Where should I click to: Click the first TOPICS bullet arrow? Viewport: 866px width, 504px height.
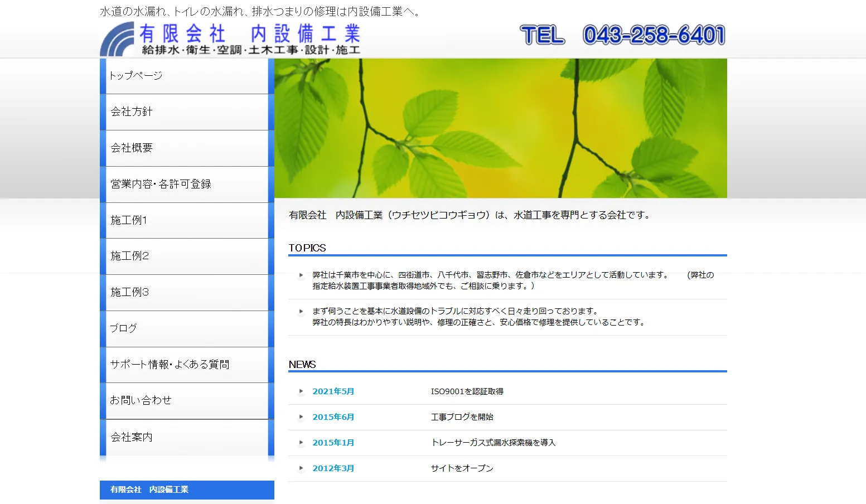coord(301,275)
